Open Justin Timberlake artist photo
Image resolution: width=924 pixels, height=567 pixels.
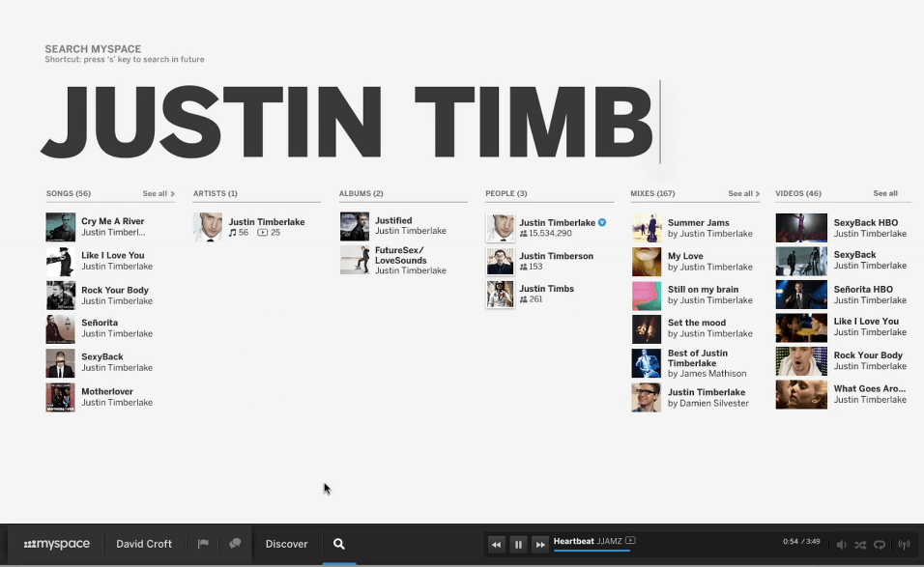208,227
